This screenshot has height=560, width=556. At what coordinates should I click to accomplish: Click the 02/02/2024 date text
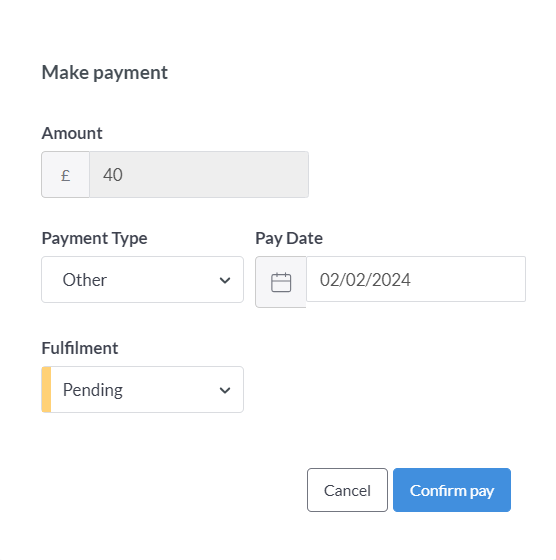pyautogui.click(x=365, y=280)
